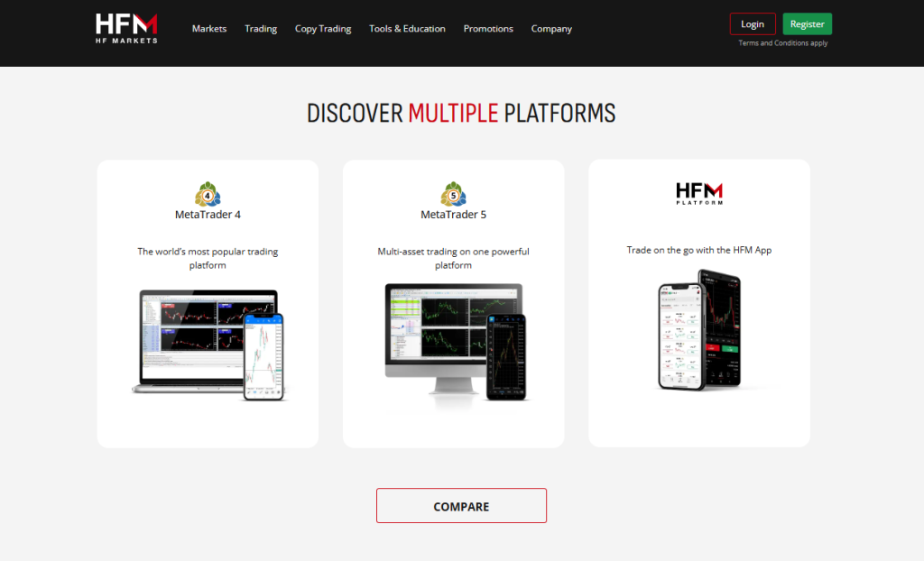Click the Login button
Image resolution: width=924 pixels, height=561 pixels.
click(x=753, y=24)
